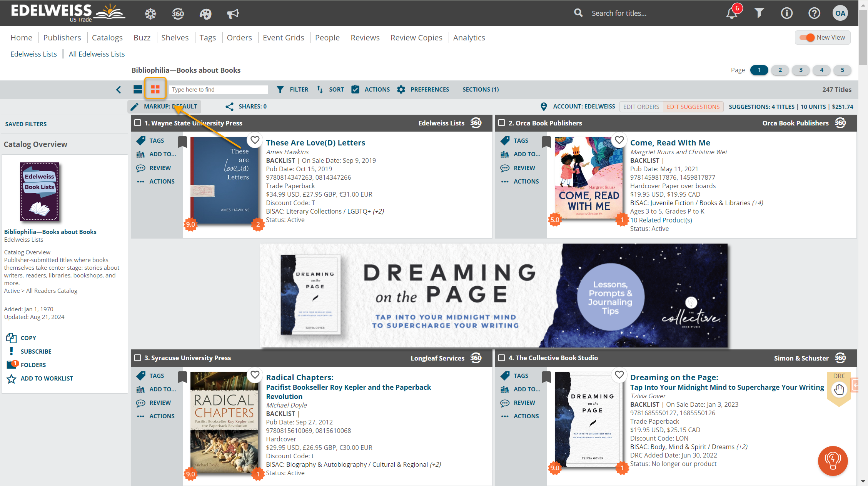Click the DRC download hand icon
This screenshot has height=486, width=868.
point(839,390)
